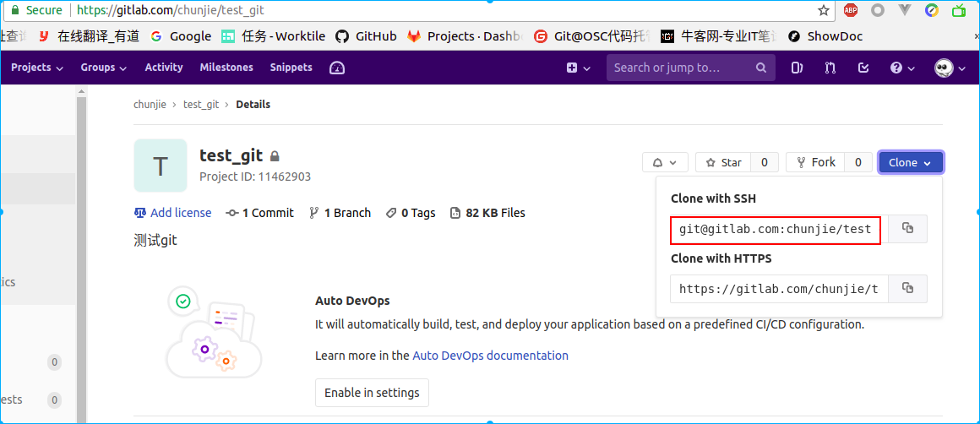The image size is (980, 424).
Task: Star the test_git project
Action: pyautogui.click(x=723, y=162)
